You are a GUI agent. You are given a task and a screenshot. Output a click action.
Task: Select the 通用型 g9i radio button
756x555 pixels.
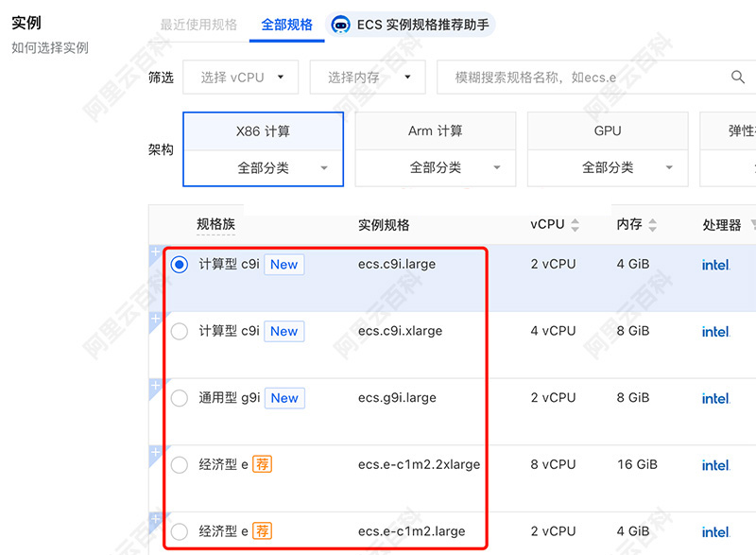click(x=180, y=398)
